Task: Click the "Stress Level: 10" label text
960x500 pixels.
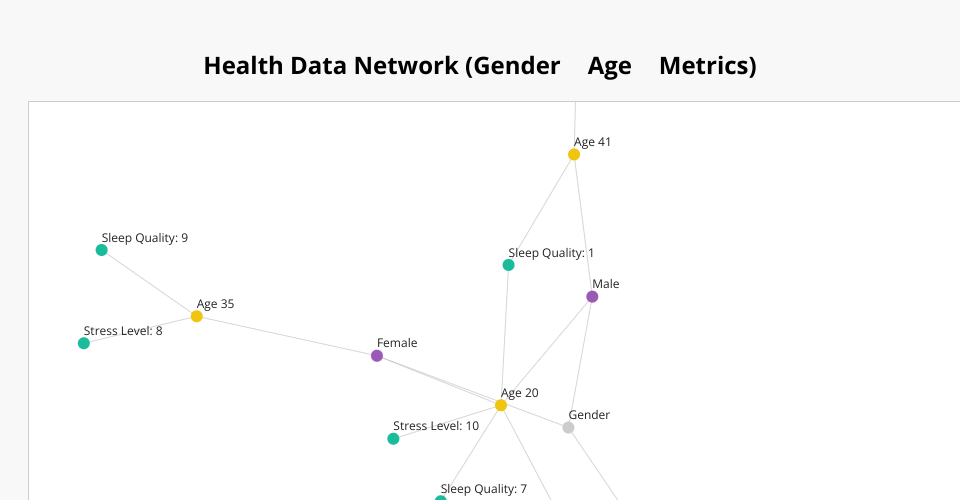Action: pos(436,426)
